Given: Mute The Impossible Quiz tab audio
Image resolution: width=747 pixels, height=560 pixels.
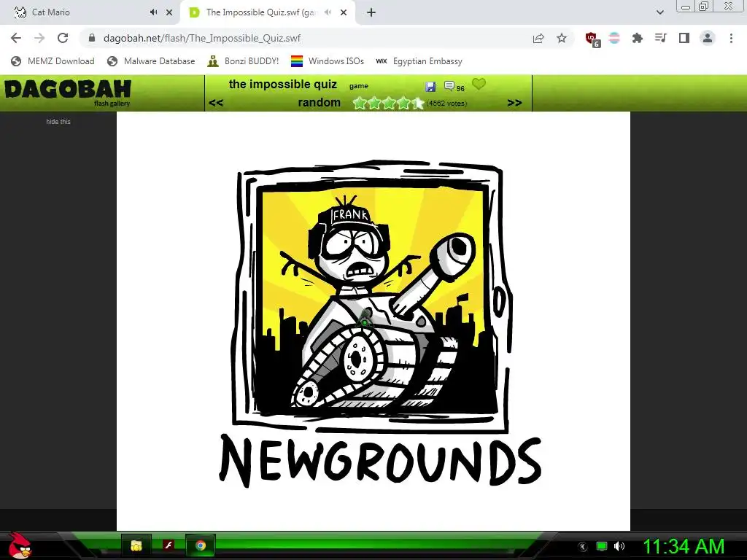Looking at the screenshot, I should pyautogui.click(x=328, y=12).
